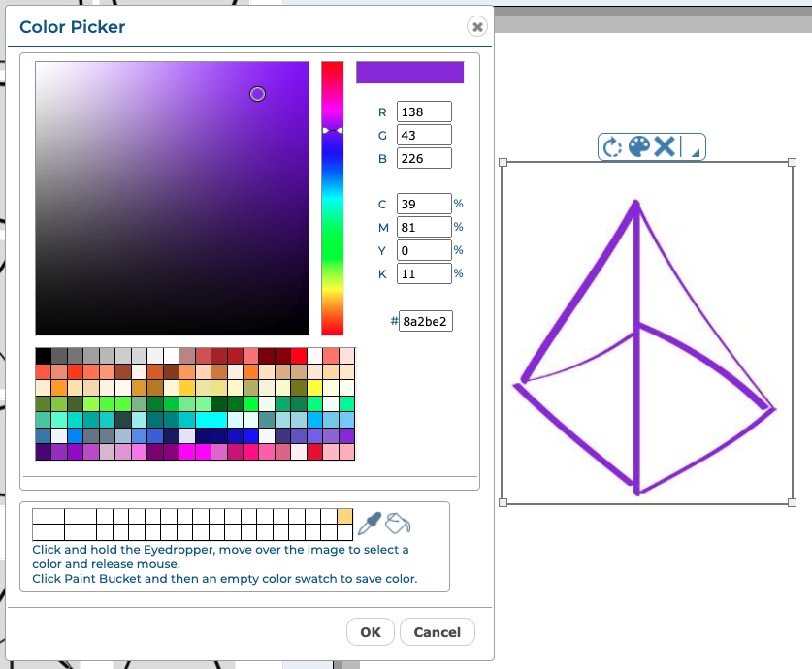Click OK to confirm color
The height and width of the screenshot is (669, 812).
tap(371, 632)
